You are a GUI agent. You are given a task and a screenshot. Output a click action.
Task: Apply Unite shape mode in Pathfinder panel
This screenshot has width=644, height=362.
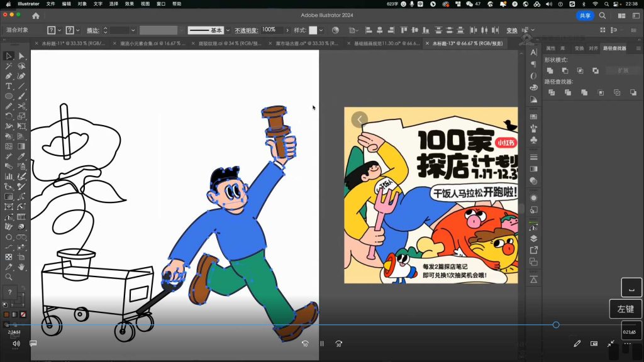[550, 70]
